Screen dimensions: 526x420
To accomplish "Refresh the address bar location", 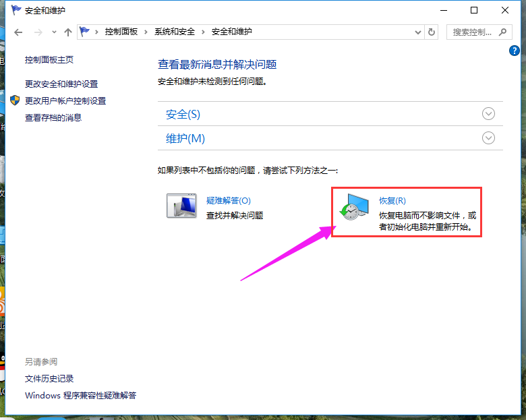I will (x=432, y=32).
